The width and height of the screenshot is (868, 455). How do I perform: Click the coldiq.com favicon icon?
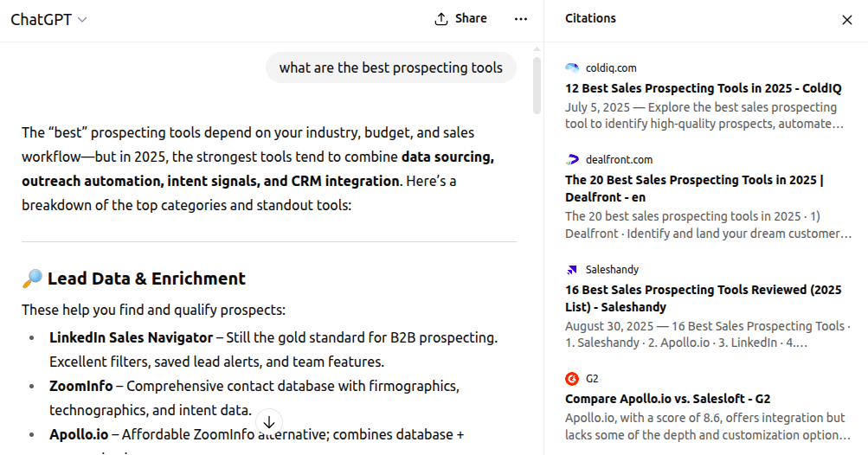pyautogui.click(x=572, y=68)
